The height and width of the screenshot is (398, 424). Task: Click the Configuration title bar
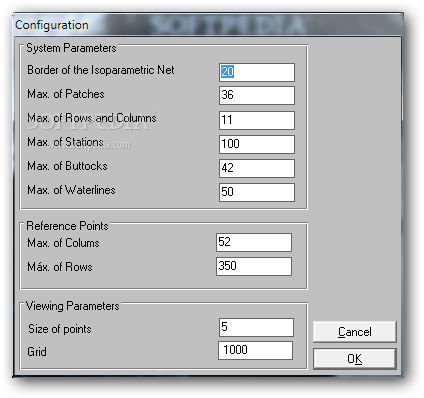[x=207, y=25]
